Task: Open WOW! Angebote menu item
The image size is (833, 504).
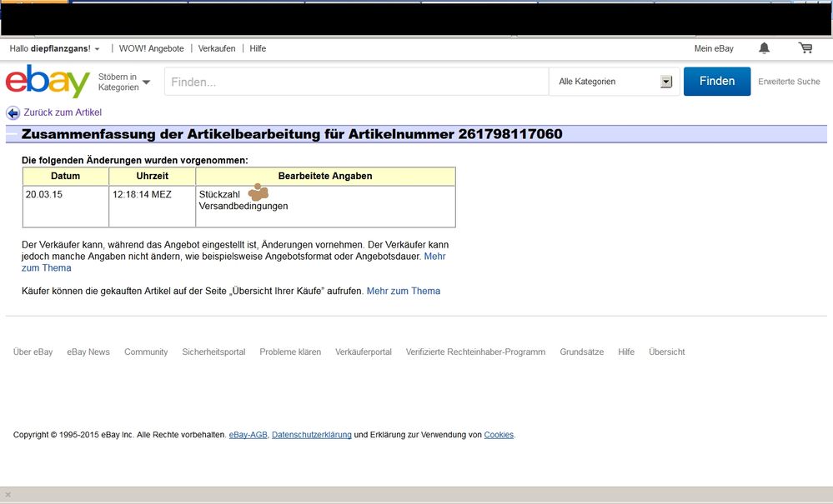Action: click(152, 49)
